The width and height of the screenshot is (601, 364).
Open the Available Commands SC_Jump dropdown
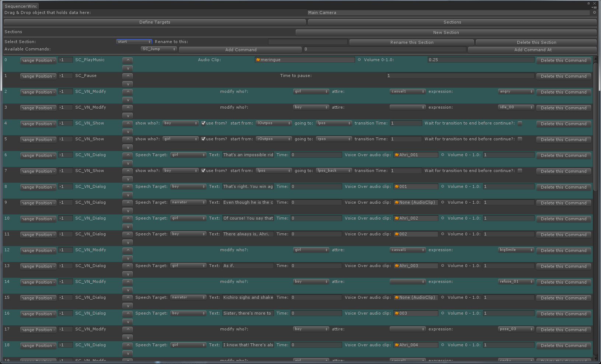click(x=159, y=49)
